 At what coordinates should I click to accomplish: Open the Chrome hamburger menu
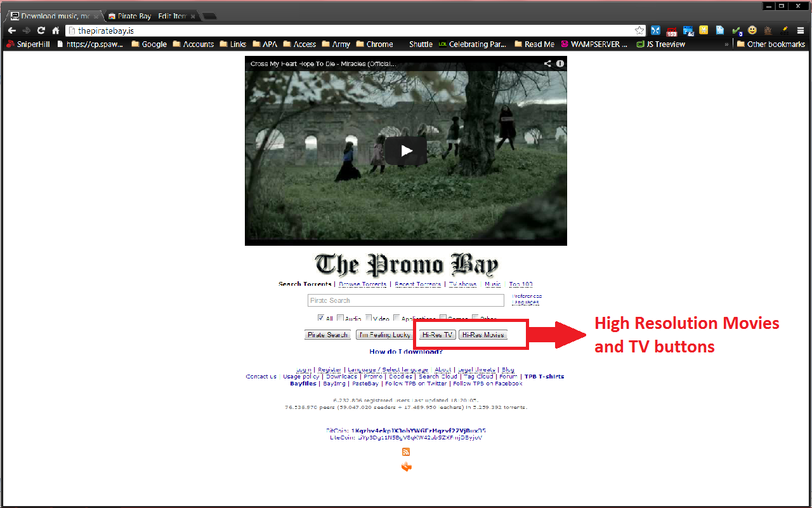(x=801, y=30)
